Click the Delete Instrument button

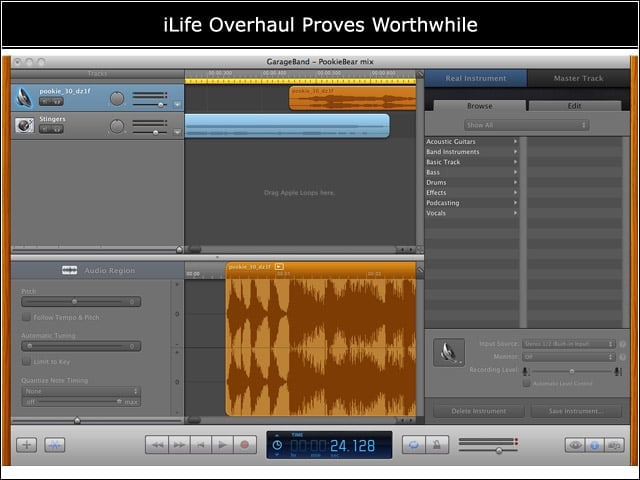point(479,411)
